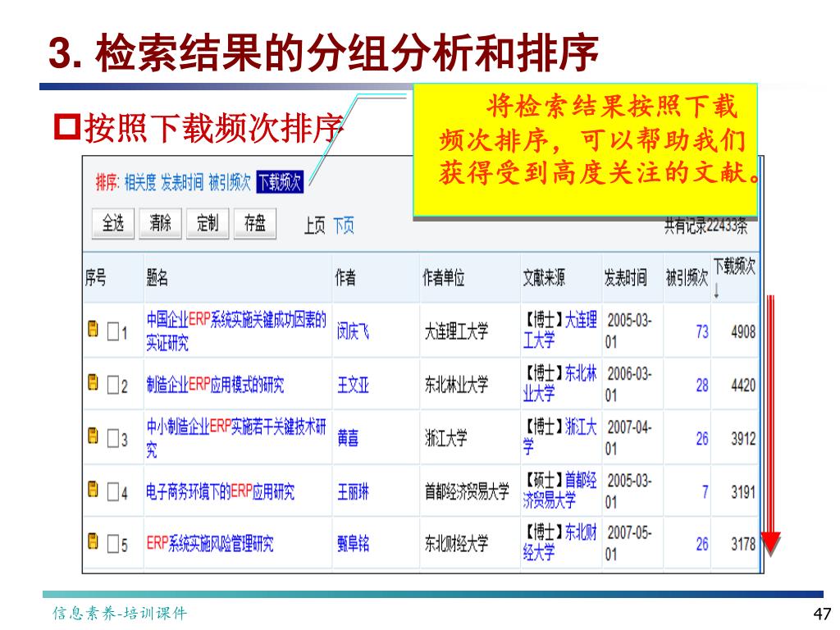This screenshot has height=630, width=840.
Task: Click cited count 73
Action: click(702, 332)
